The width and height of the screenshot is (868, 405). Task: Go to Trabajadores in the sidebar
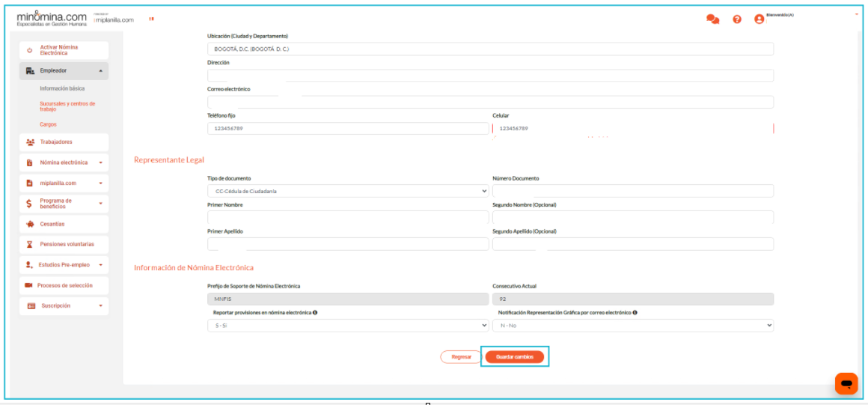click(56, 142)
